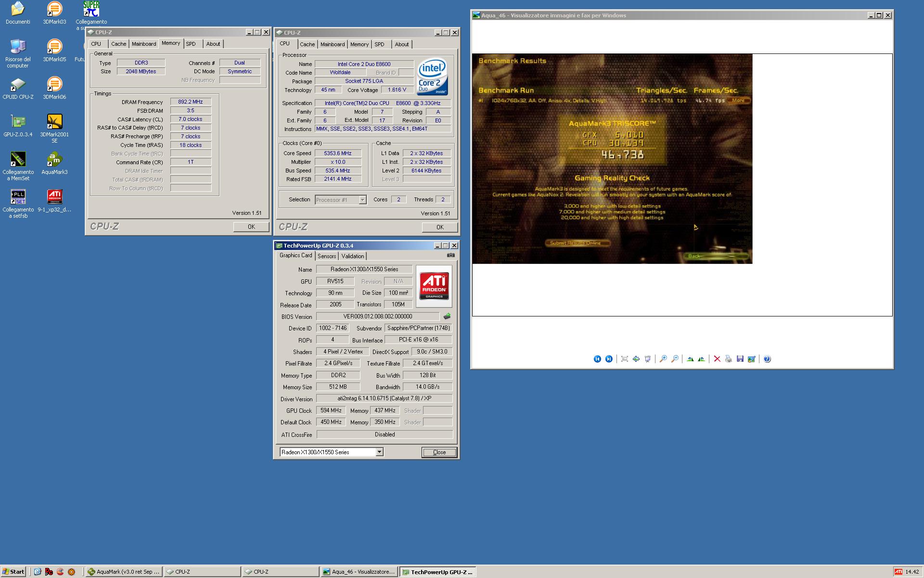Screen dimensions: 924x578
Task: Open image for editing icon
Action: coord(752,359)
